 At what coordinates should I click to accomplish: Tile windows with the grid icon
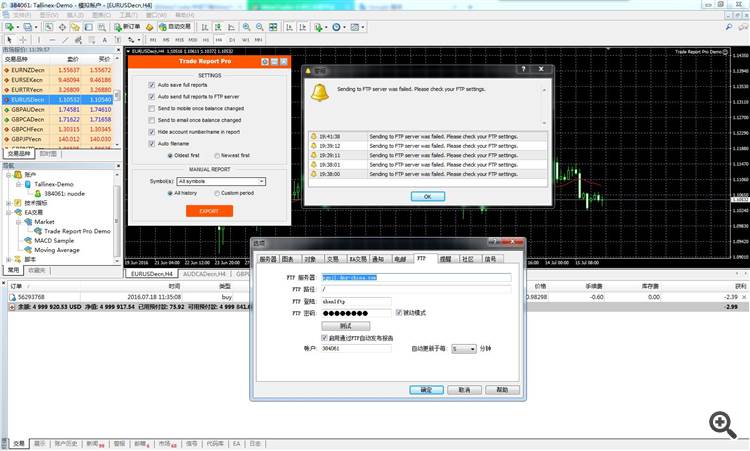click(273, 27)
